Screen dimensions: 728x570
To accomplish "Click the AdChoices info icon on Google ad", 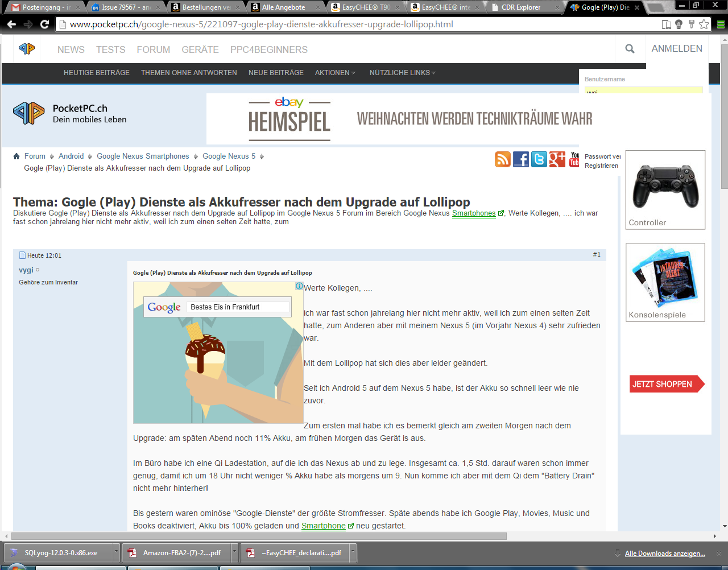I will pos(299,286).
